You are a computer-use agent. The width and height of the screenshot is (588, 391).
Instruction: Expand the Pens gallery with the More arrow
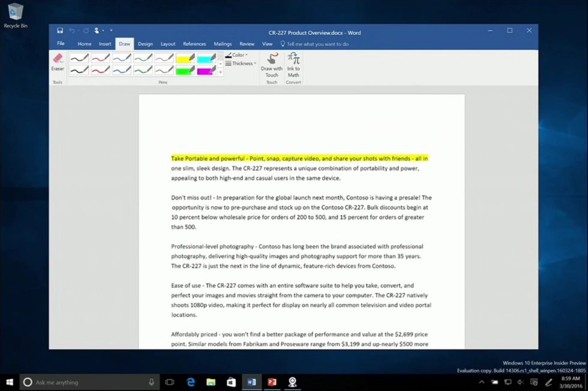coord(220,72)
